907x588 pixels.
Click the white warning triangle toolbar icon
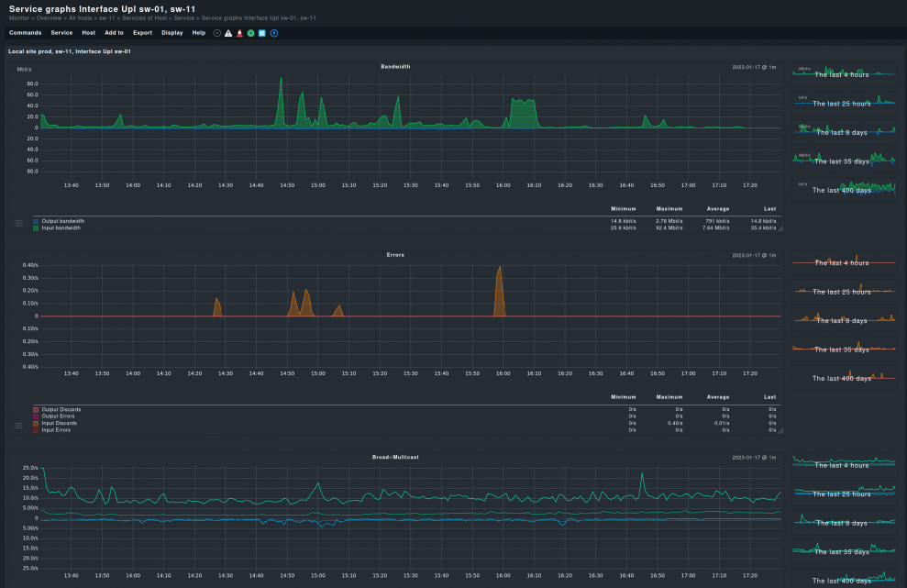coord(228,33)
